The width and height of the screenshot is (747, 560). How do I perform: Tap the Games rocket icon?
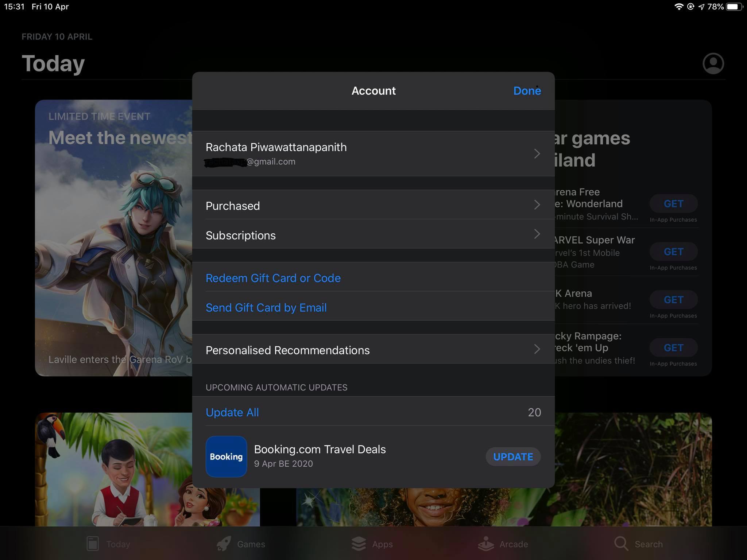click(224, 544)
